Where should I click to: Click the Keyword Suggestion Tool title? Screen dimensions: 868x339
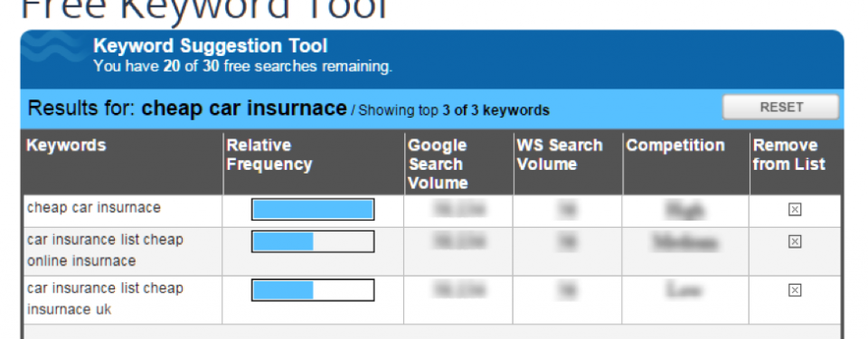(x=211, y=45)
